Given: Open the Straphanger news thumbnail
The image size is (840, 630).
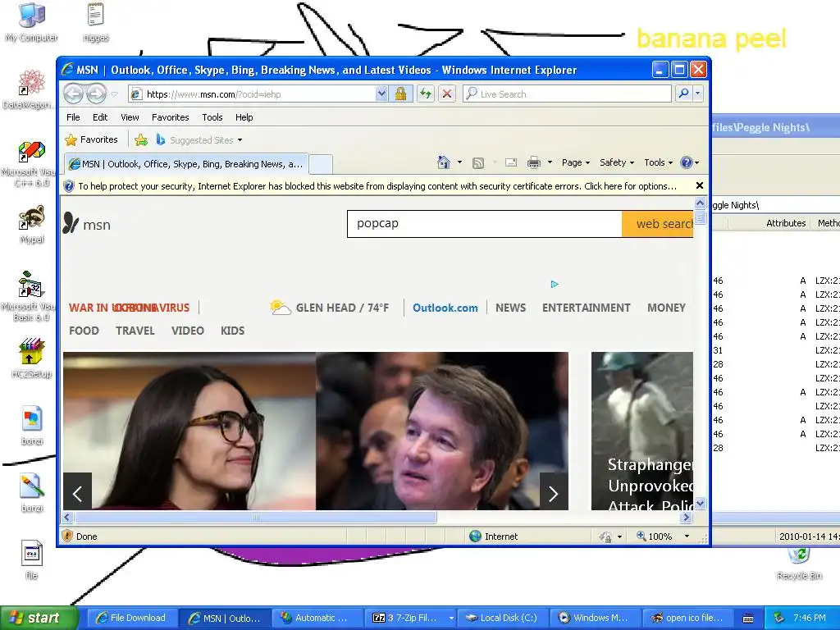Looking at the screenshot, I should [x=642, y=431].
